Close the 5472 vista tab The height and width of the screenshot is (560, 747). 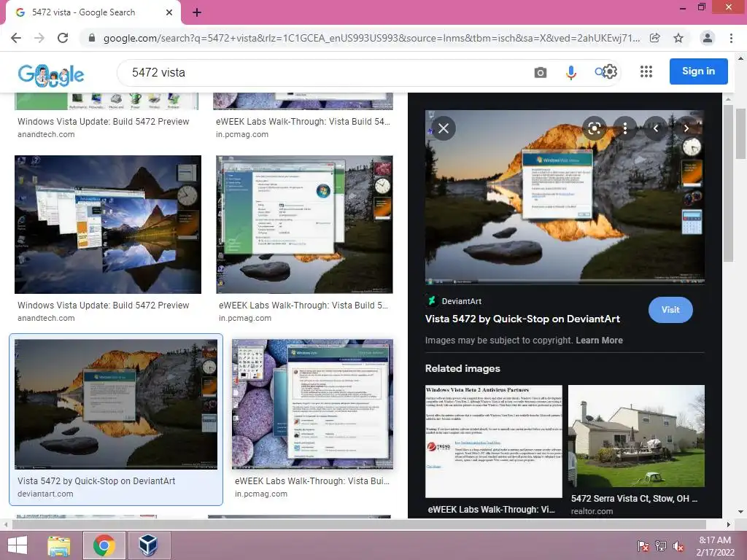[x=169, y=12]
